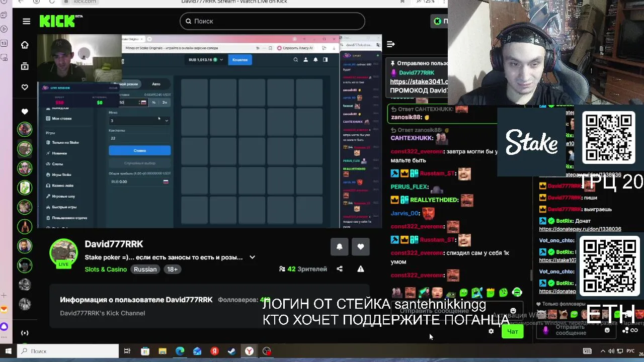
Task: Report the stream via the warning triangle
Action: (x=361, y=269)
